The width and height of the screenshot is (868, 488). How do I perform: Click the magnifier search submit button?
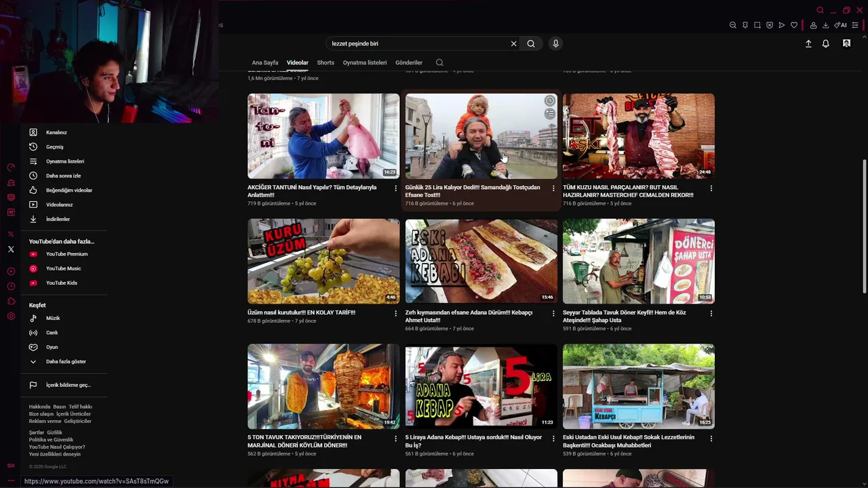coord(531,43)
